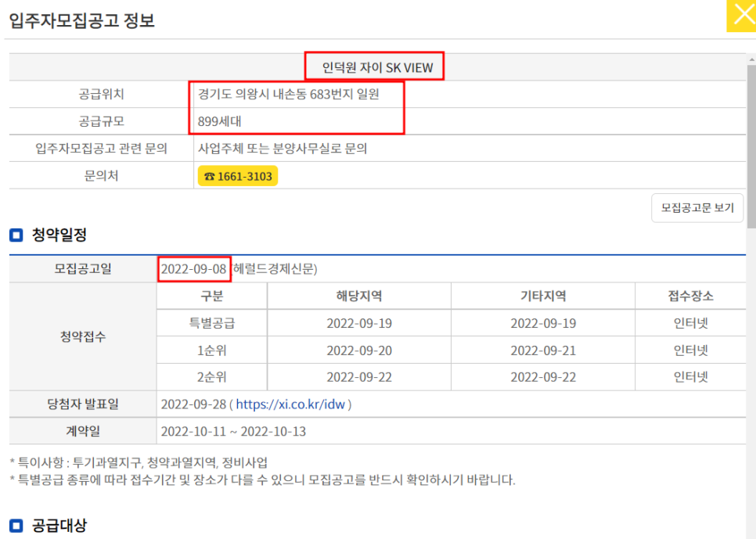The width and height of the screenshot is (756, 539).
Task: Click the 해당지역 column header
Action: (x=359, y=296)
